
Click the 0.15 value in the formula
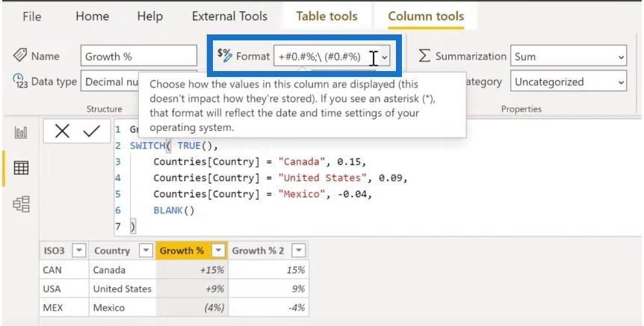click(349, 162)
